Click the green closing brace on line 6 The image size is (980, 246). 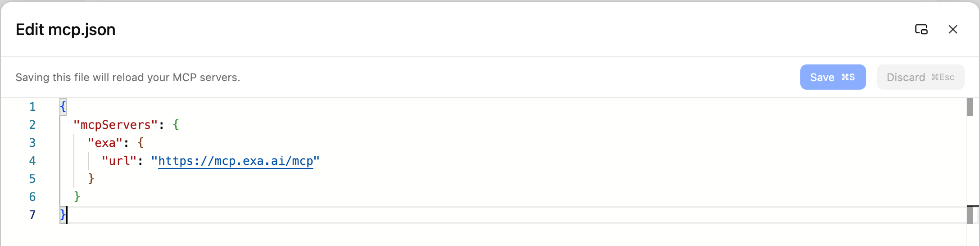pos(77,196)
